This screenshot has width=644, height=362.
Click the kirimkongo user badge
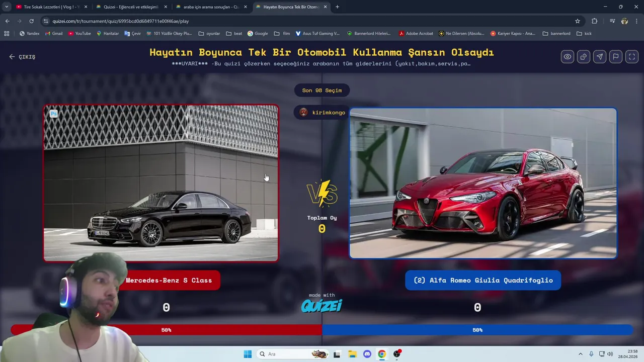point(323,112)
